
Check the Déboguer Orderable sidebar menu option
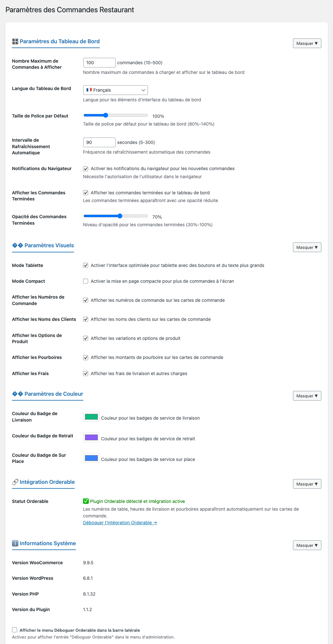(15, 630)
